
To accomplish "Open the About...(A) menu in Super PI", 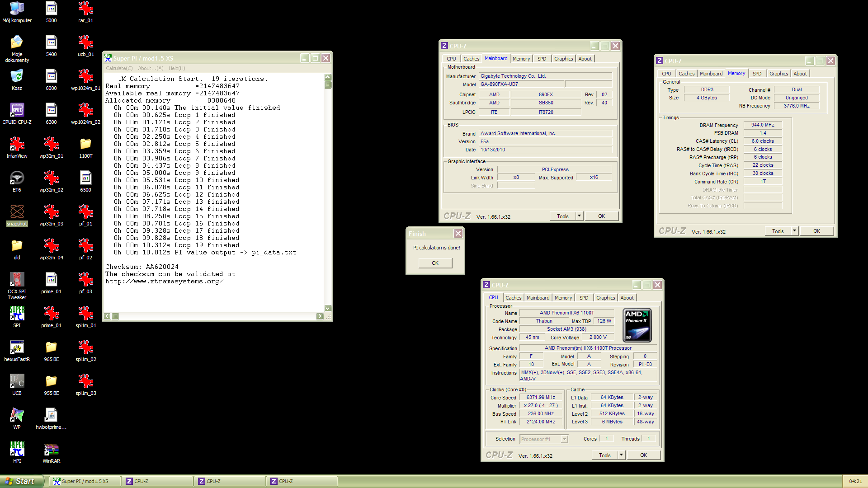I will [x=151, y=68].
